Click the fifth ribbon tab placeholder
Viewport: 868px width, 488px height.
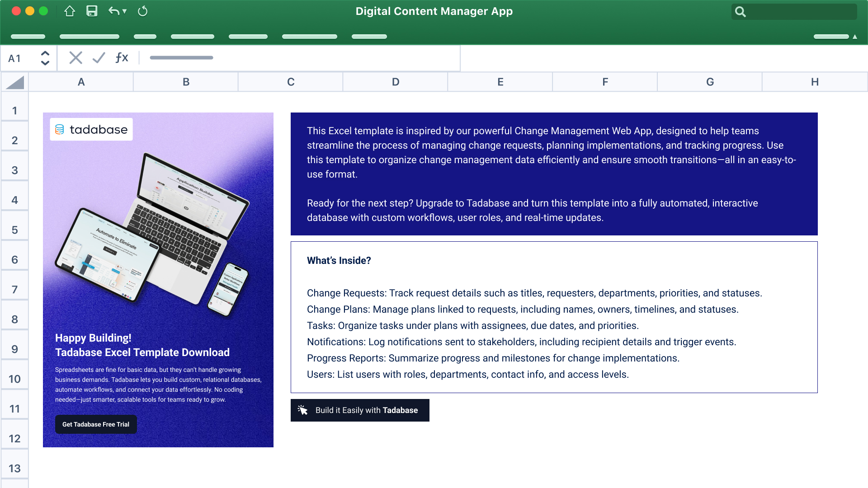(x=248, y=37)
